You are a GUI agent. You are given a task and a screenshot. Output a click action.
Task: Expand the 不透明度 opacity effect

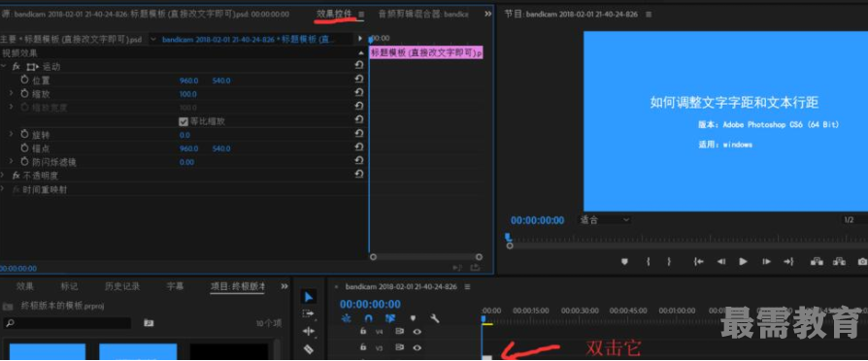(x=3, y=175)
